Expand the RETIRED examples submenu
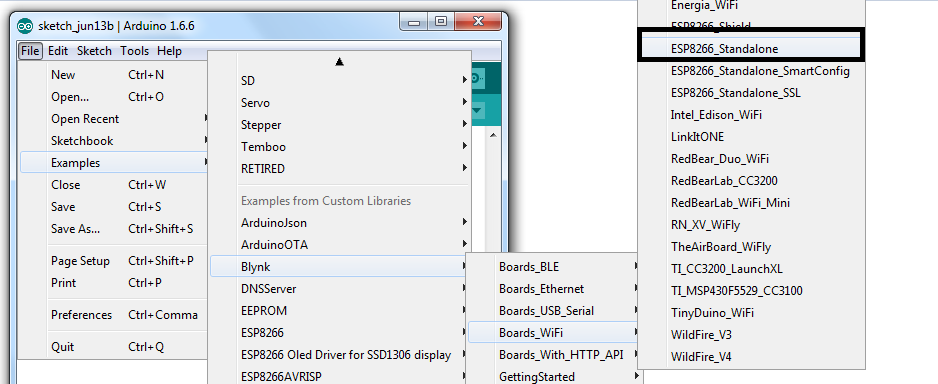This screenshot has width=938, height=384. [340, 169]
